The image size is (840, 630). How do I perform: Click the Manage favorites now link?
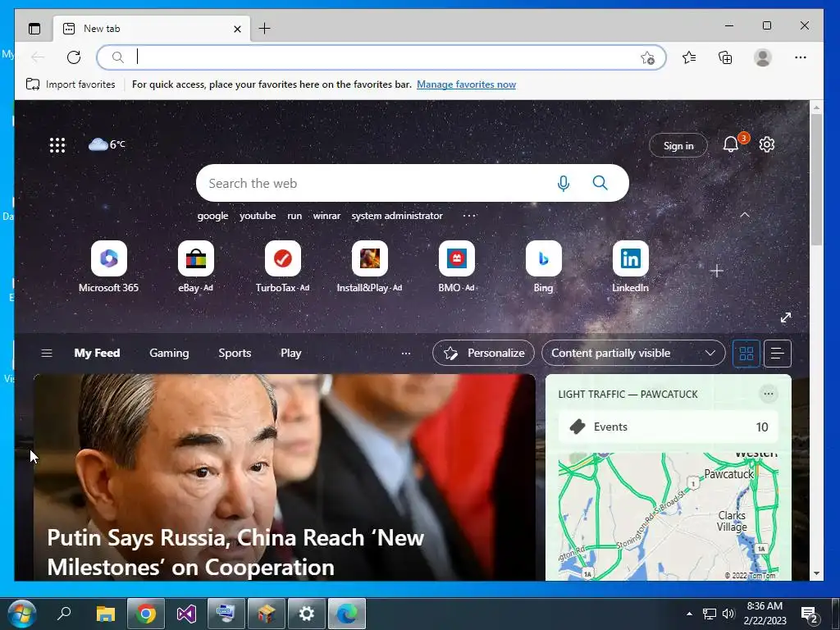click(466, 84)
